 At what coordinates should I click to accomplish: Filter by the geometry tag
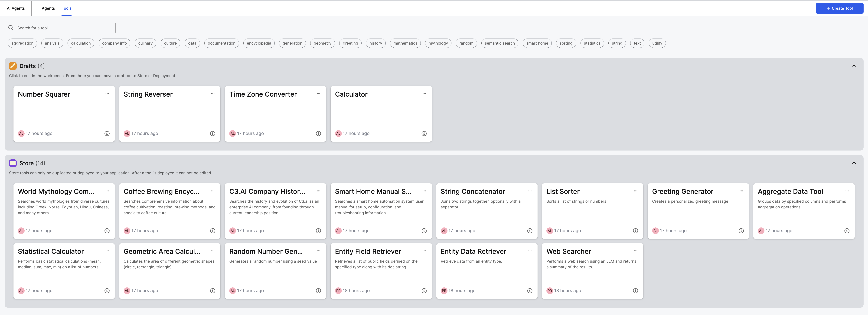click(x=323, y=43)
